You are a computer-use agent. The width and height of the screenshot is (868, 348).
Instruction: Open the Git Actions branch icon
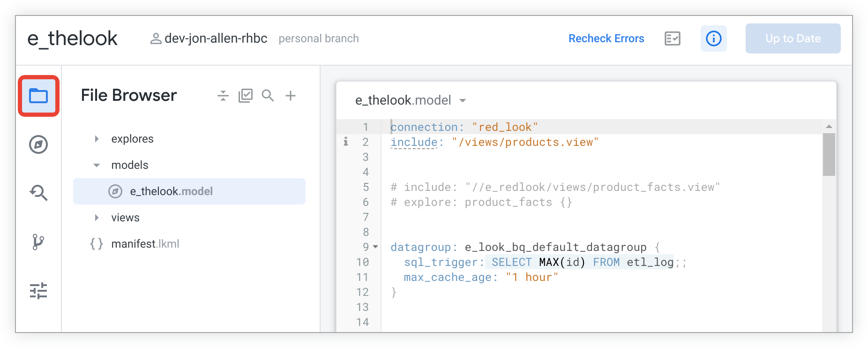(38, 242)
